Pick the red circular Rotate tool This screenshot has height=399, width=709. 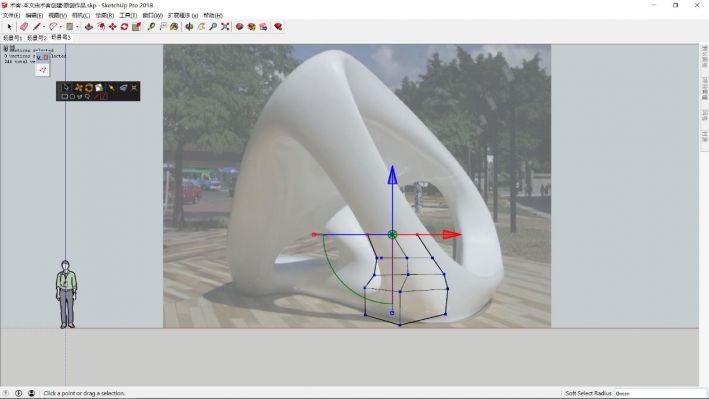point(124,27)
